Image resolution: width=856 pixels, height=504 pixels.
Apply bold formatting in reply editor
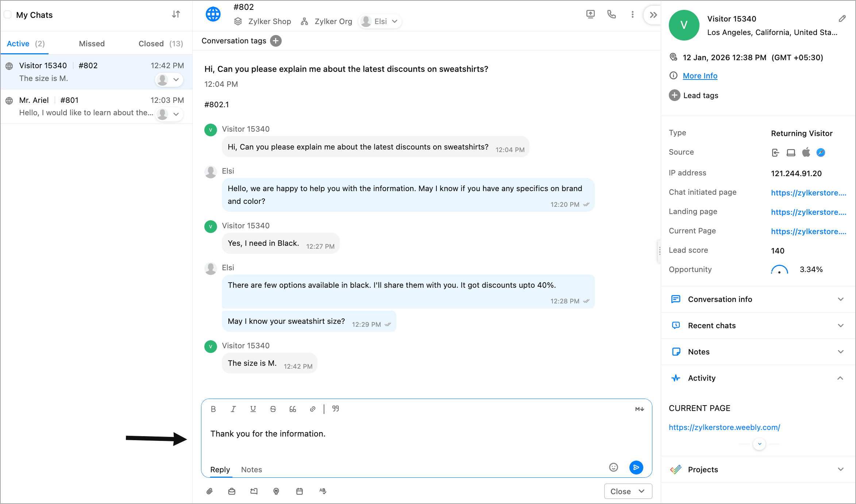[213, 409]
